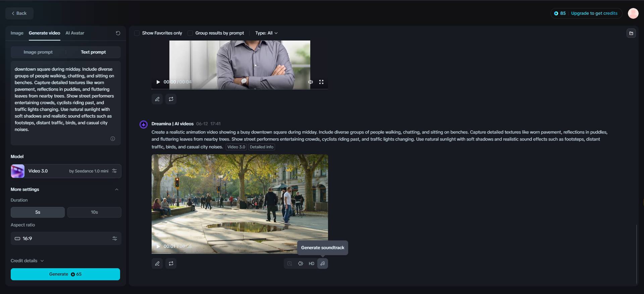Select the 10s duration option
The height and width of the screenshot is (294, 644).
click(x=94, y=212)
